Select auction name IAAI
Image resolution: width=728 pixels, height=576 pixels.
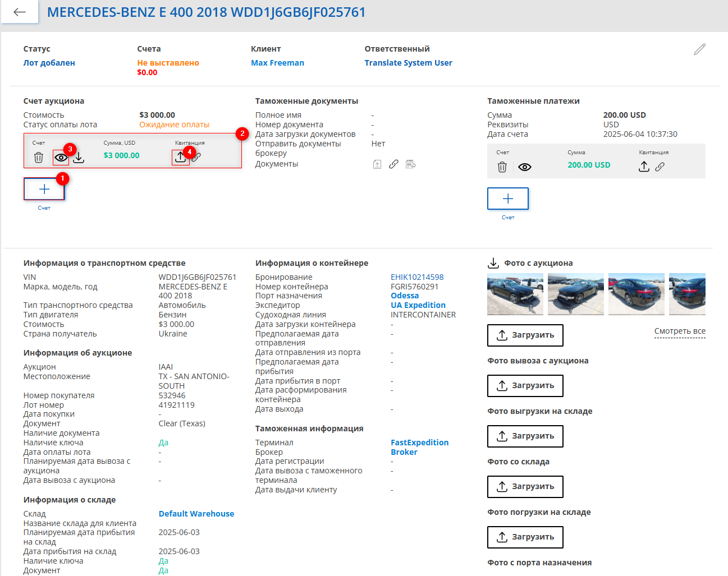point(166,367)
